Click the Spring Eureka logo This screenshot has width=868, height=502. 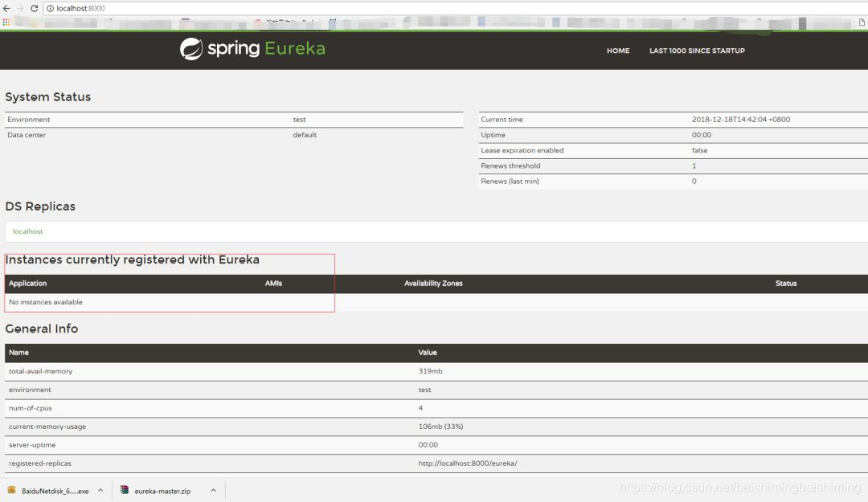pyautogui.click(x=252, y=49)
